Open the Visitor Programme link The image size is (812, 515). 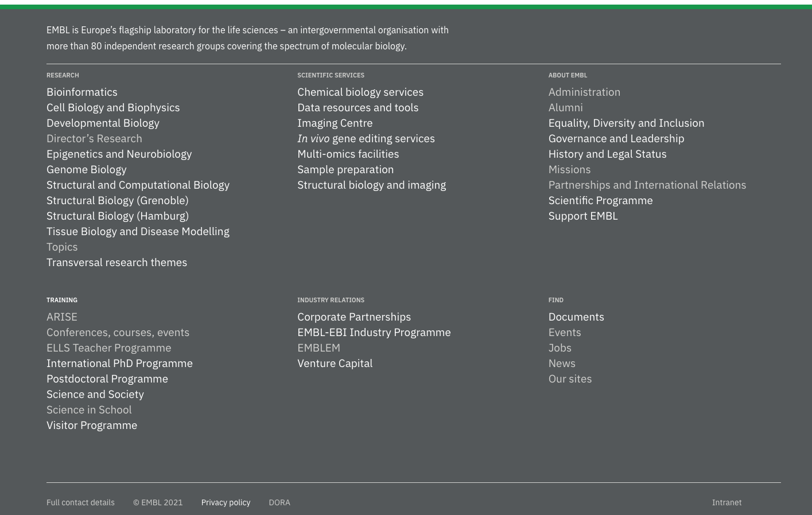pyautogui.click(x=92, y=425)
